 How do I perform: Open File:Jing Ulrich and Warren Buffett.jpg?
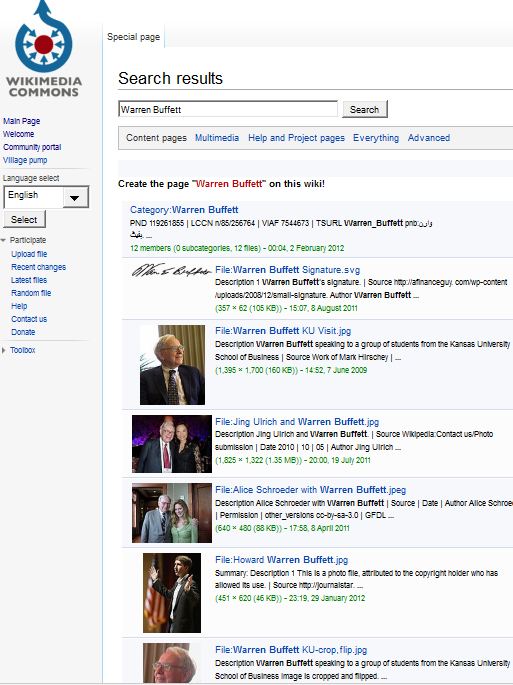[x=297, y=422]
